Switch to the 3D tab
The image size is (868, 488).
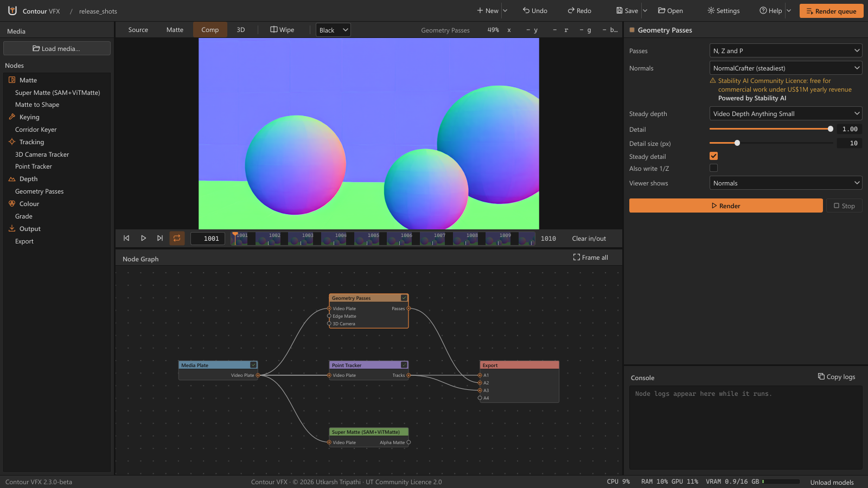(241, 30)
